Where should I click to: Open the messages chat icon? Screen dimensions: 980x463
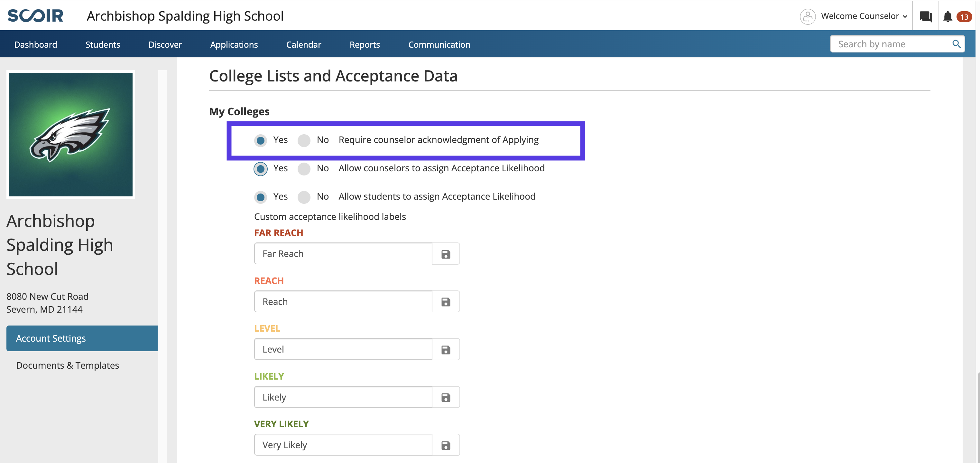click(926, 16)
